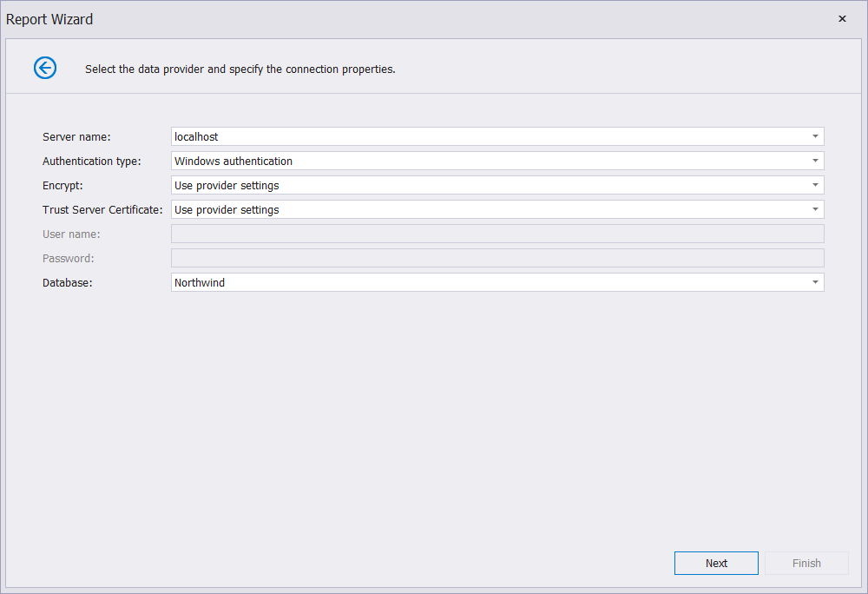Open the Trust Server Certificate dropdown

click(x=815, y=209)
